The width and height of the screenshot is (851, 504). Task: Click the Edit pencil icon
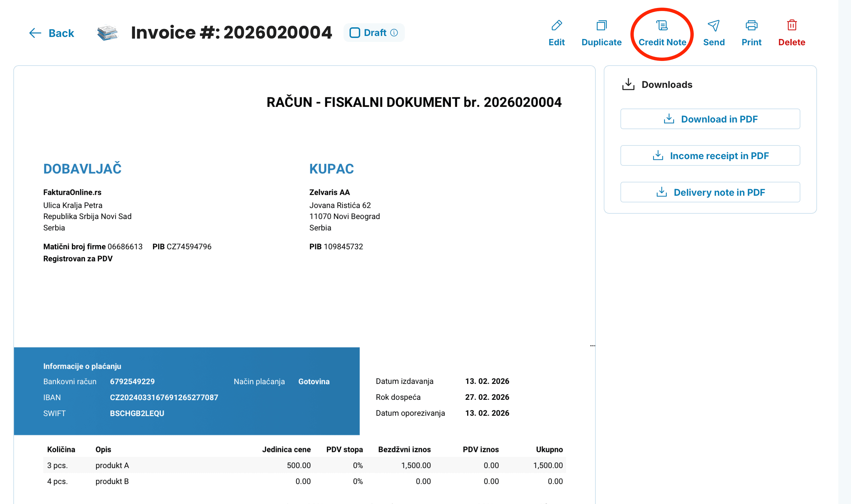556,25
